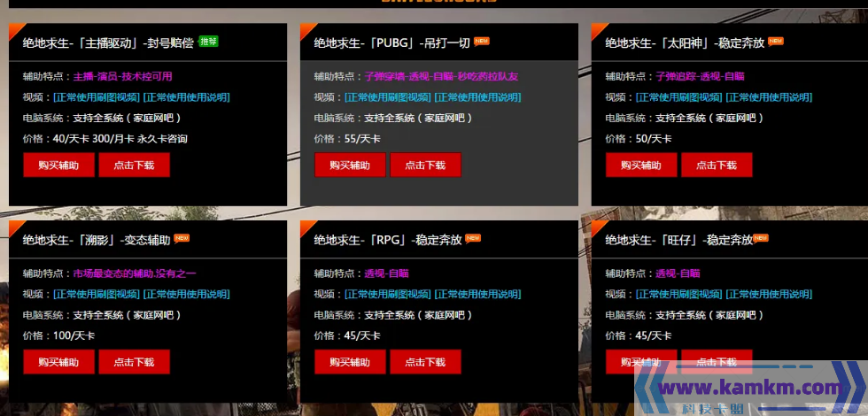
Task: Click 点击下载 in the 太阳神 card
Action: tap(717, 165)
